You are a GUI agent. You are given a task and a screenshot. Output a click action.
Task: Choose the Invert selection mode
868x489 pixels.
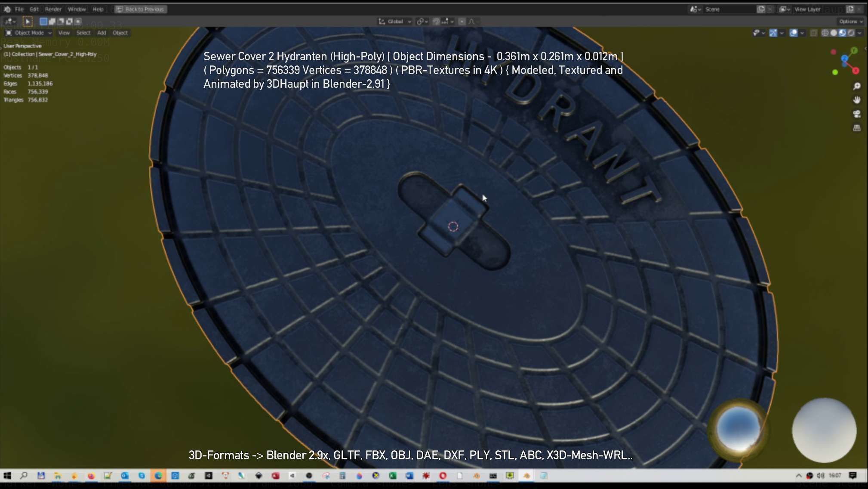coord(69,21)
